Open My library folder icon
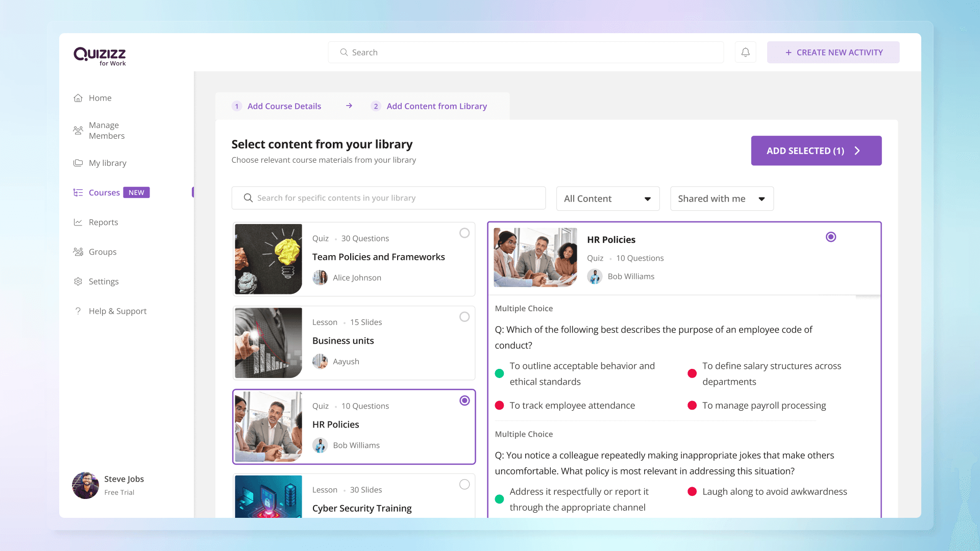 coord(78,163)
